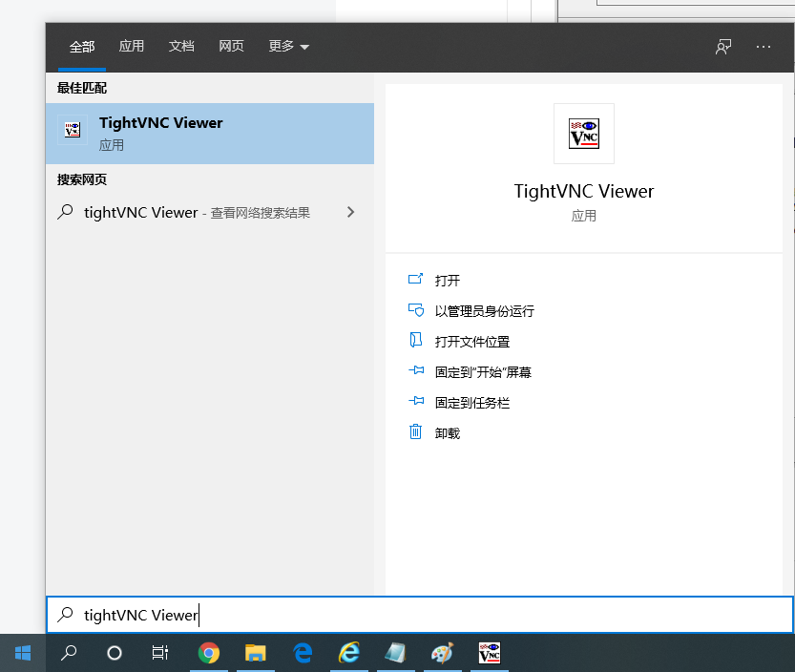
Task: Click the large VNC logo in the preview panel
Action: pos(583,134)
